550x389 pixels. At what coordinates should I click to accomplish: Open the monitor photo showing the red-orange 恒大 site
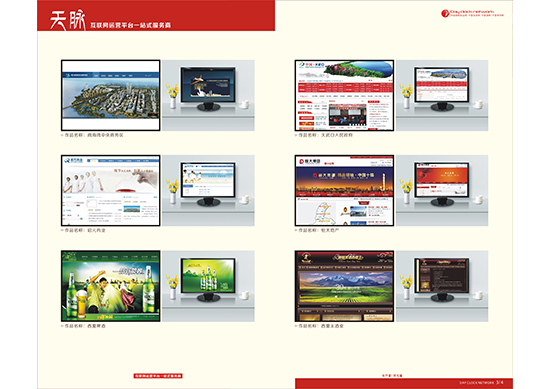point(442,190)
